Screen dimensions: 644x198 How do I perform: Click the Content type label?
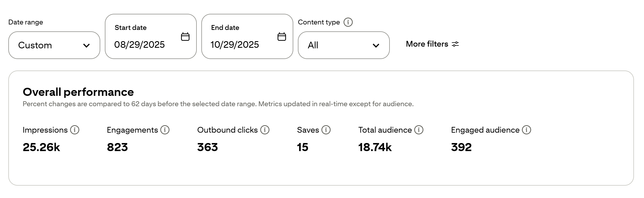(x=319, y=22)
